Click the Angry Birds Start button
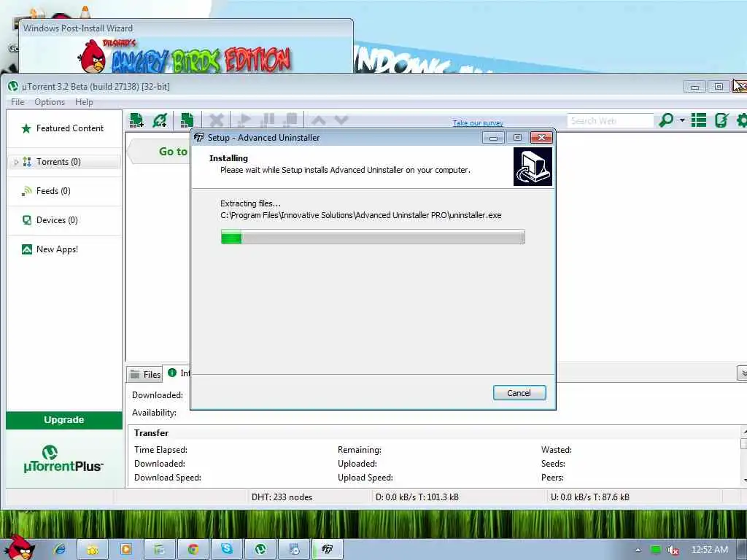The width and height of the screenshot is (747, 560). tap(19, 548)
